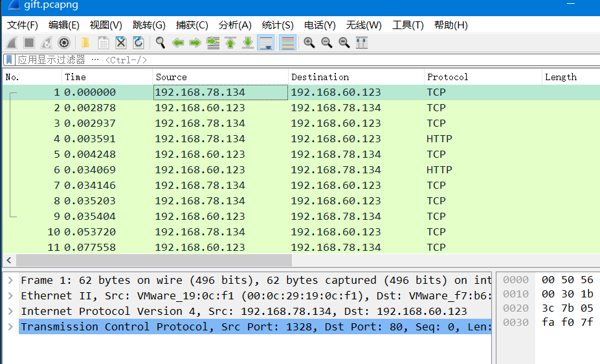Screen dimensions: 600x364
Task: Select packet row with time 0.035203
Action: click(x=301, y=200)
